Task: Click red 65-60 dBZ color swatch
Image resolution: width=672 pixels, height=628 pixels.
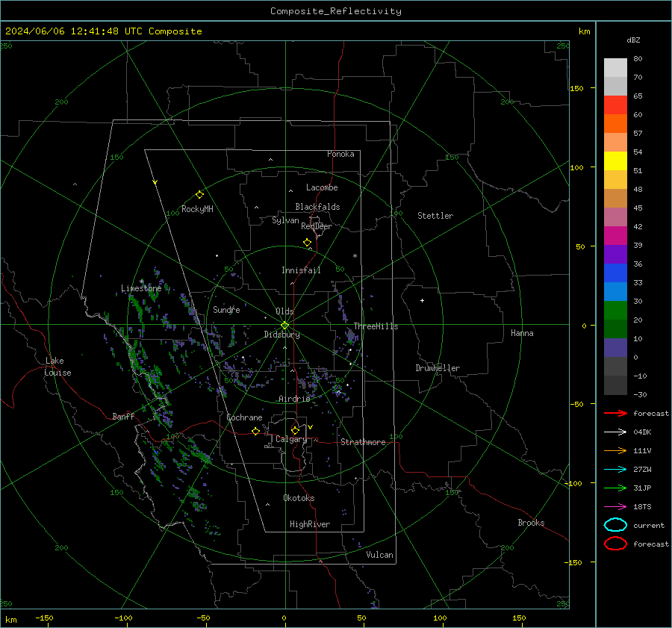Action: (615, 105)
